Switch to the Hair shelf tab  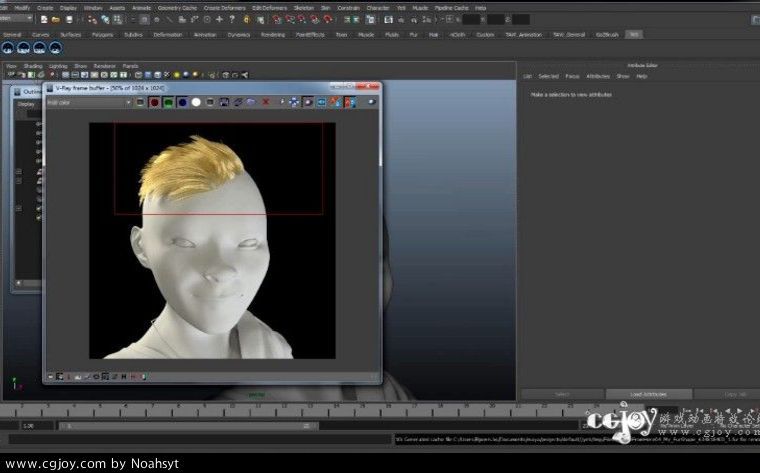click(433, 34)
